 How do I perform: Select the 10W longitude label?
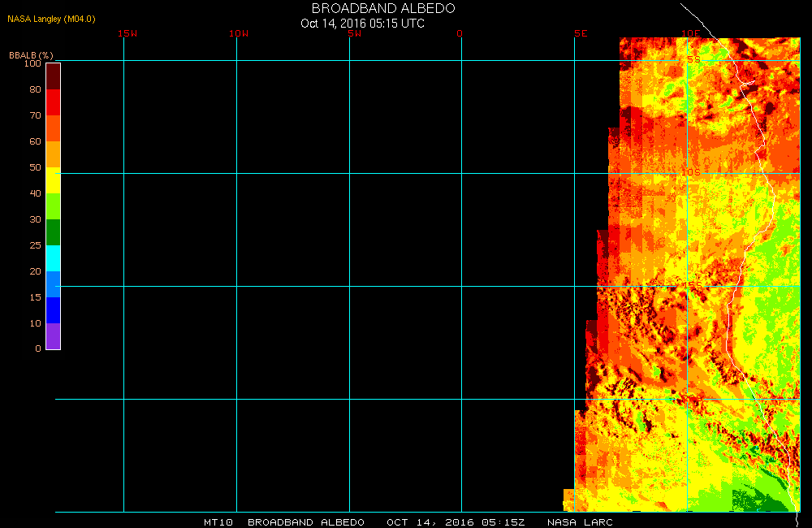pyautogui.click(x=239, y=33)
